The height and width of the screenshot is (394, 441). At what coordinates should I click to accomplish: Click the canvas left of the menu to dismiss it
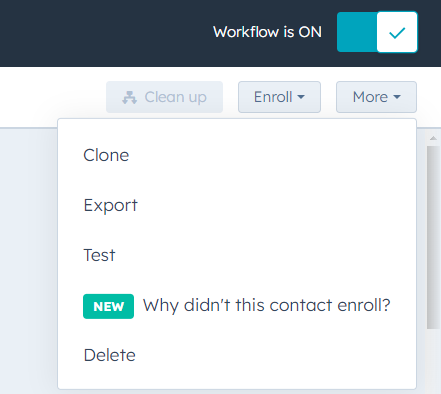(28, 260)
